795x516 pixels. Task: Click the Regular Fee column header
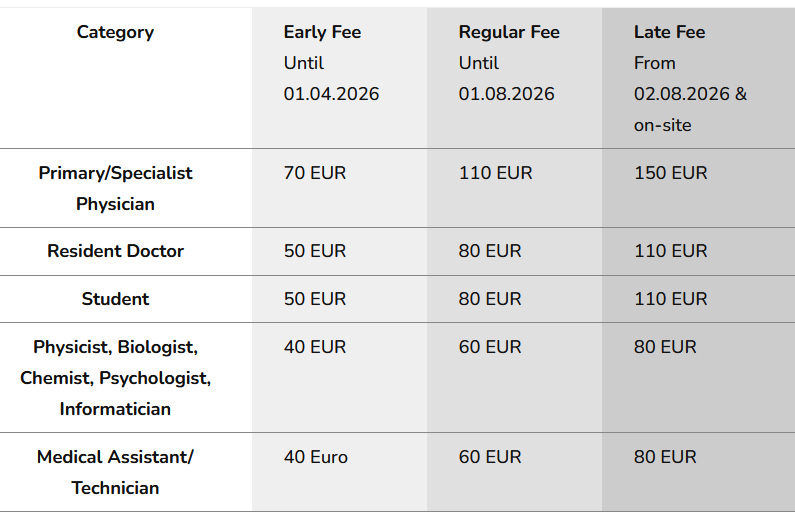pos(509,32)
